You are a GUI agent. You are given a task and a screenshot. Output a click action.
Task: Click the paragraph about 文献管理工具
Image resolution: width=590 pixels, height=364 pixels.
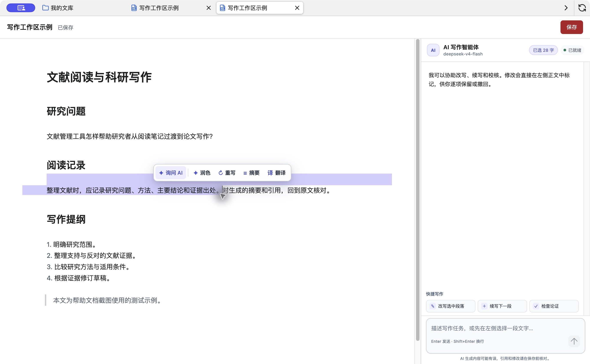pos(130,136)
